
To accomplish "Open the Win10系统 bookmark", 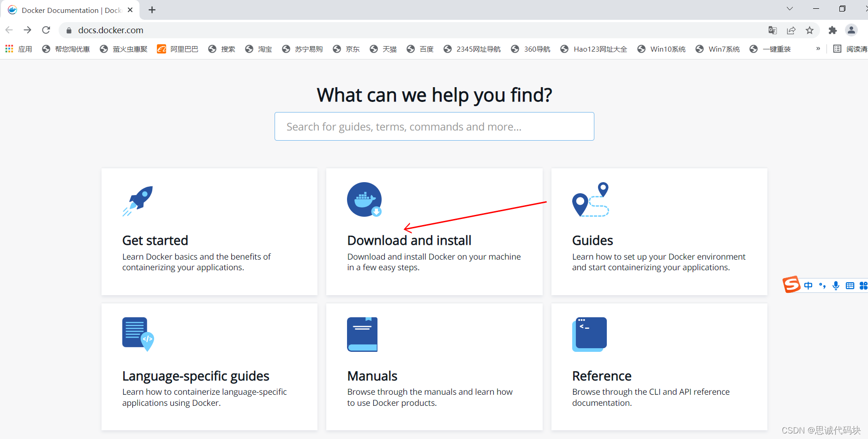I will tap(661, 49).
